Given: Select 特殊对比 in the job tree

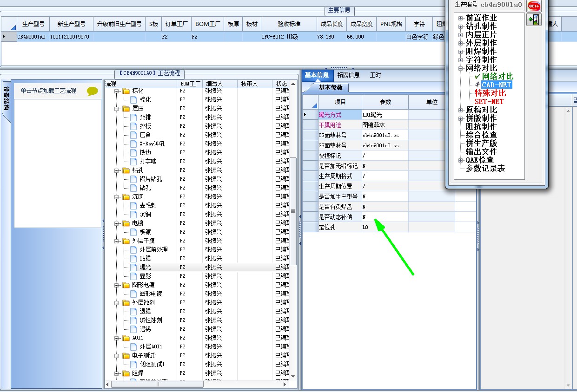Looking at the screenshot, I should point(490,93).
